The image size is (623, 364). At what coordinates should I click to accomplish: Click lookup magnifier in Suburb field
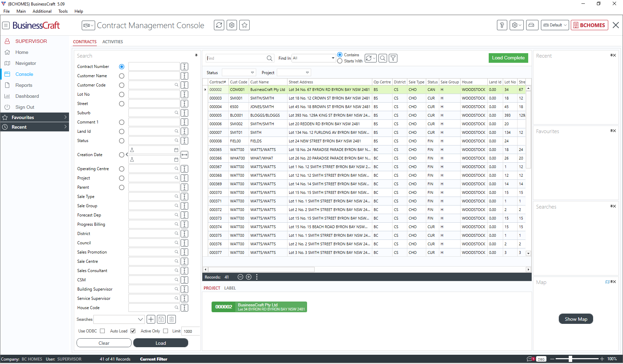(x=177, y=113)
